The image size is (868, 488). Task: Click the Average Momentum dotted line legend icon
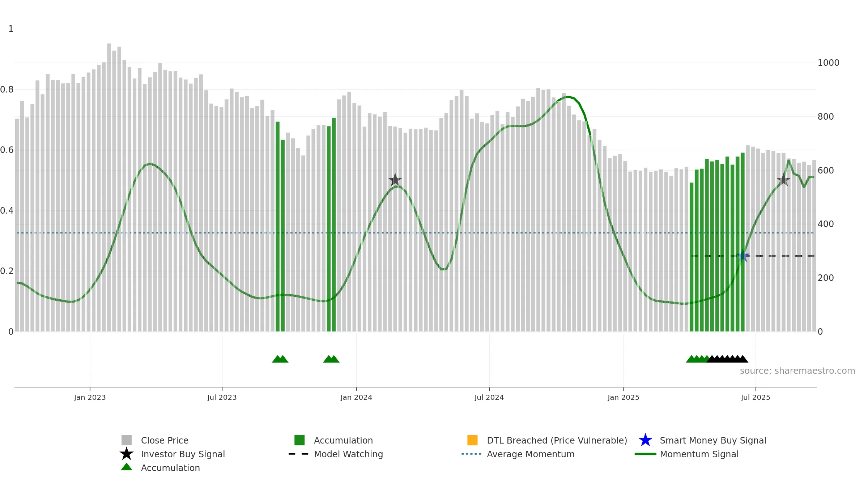472,454
